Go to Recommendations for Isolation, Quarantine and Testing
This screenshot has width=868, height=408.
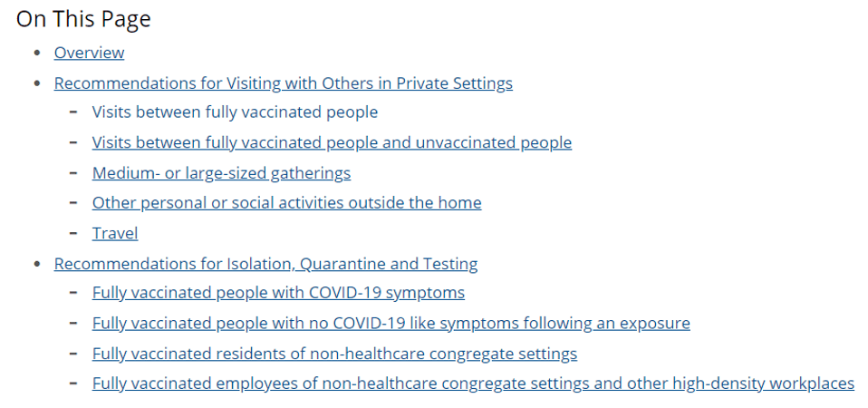click(x=265, y=264)
